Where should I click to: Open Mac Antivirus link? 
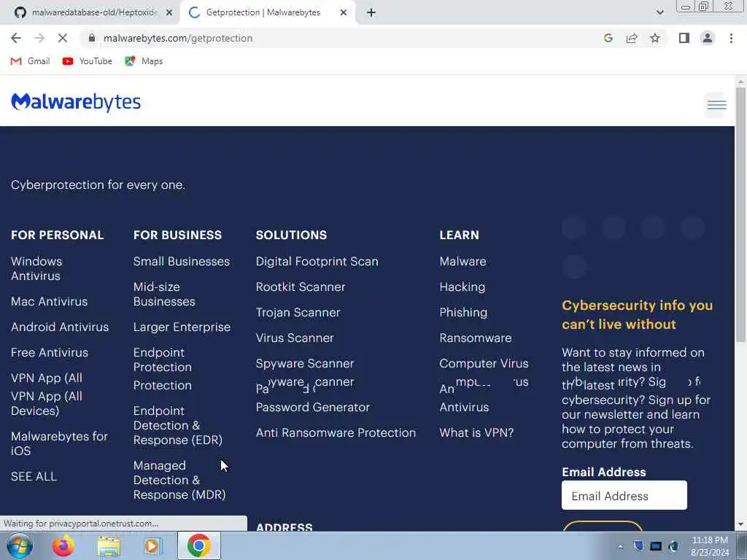coord(49,301)
